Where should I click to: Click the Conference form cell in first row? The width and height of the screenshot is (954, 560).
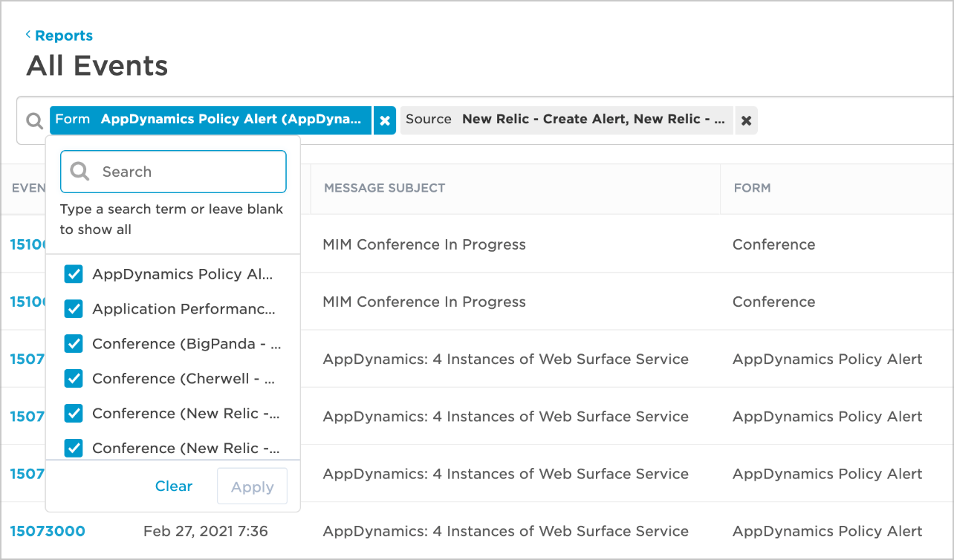click(773, 244)
